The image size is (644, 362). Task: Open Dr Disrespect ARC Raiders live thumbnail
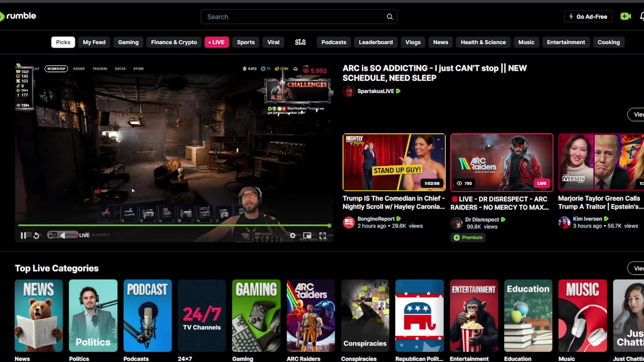(502, 162)
